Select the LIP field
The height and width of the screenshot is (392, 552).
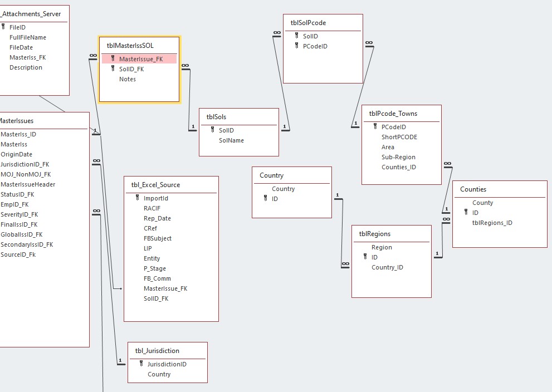[148, 248]
